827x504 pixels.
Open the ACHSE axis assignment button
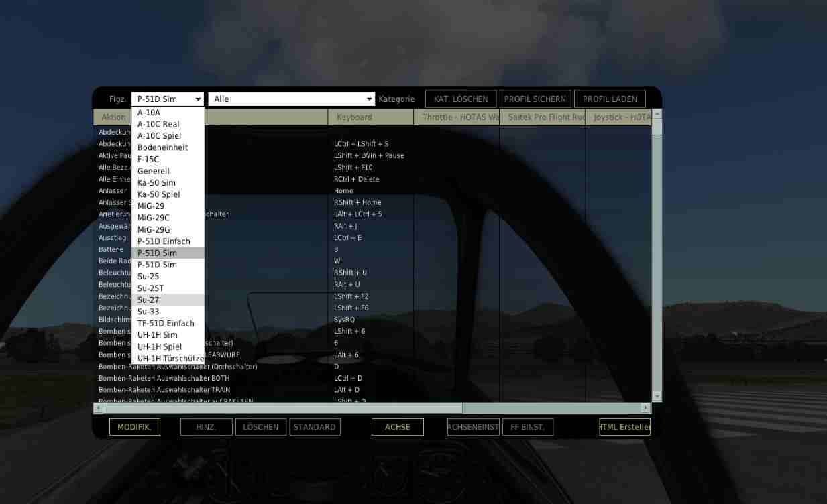tap(398, 427)
